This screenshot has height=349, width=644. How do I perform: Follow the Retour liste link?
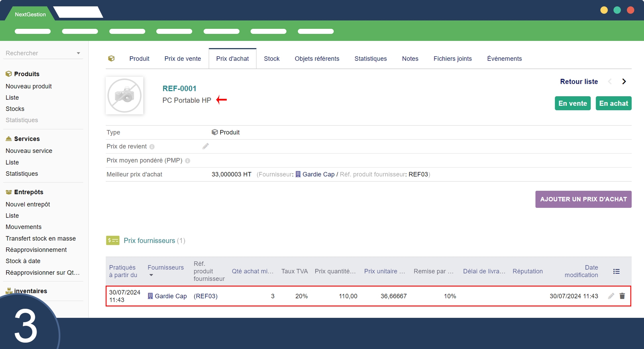(x=579, y=81)
